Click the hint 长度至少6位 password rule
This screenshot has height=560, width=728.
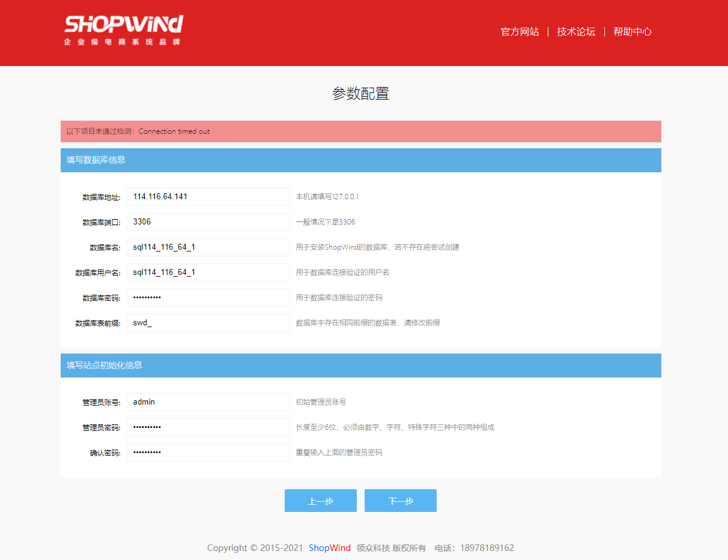point(395,427)
